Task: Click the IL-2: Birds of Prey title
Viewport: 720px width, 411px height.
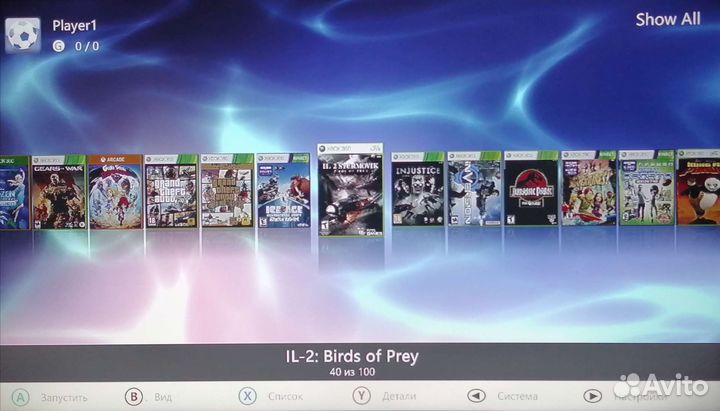Action: coord(352,356)
